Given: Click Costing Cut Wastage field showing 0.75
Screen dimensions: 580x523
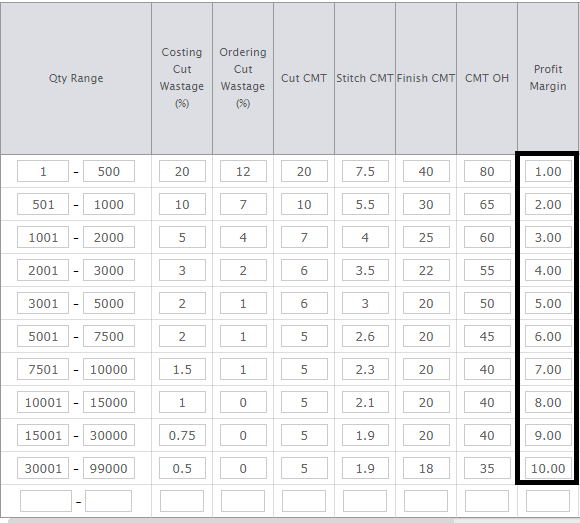Looking at the screenshot, I should click(182, 435).
